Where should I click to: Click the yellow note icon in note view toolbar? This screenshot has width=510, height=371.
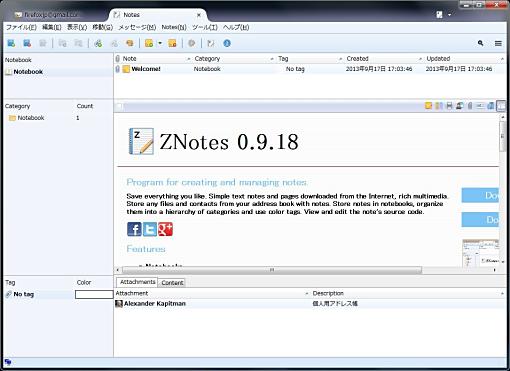(x=428, y=106)
